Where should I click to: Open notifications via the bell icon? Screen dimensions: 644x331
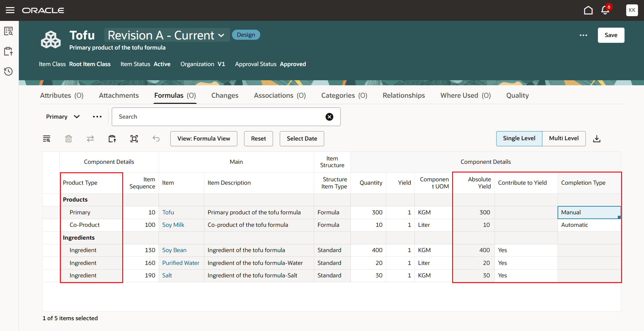[605, 10]
